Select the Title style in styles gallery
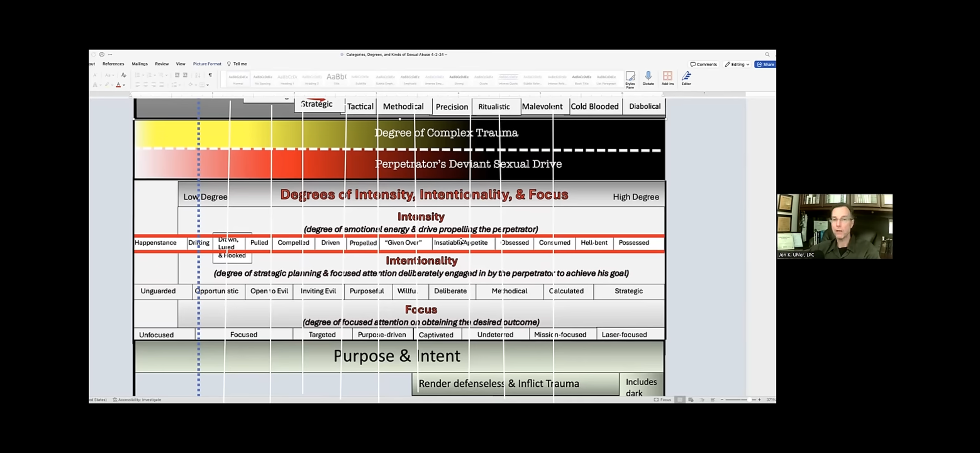 [336, 79]
